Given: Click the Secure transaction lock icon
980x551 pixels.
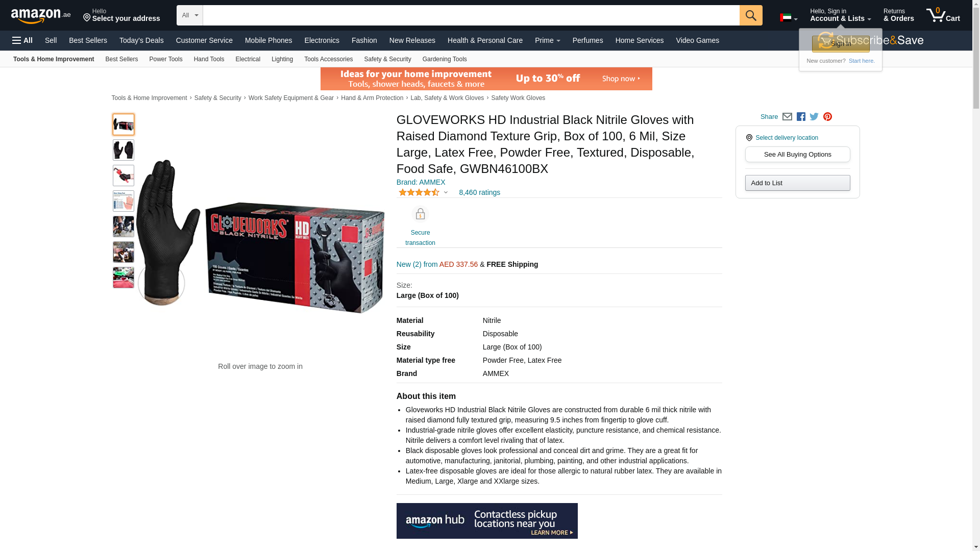Looking at the screenshot, I should [x=420, y=214].
